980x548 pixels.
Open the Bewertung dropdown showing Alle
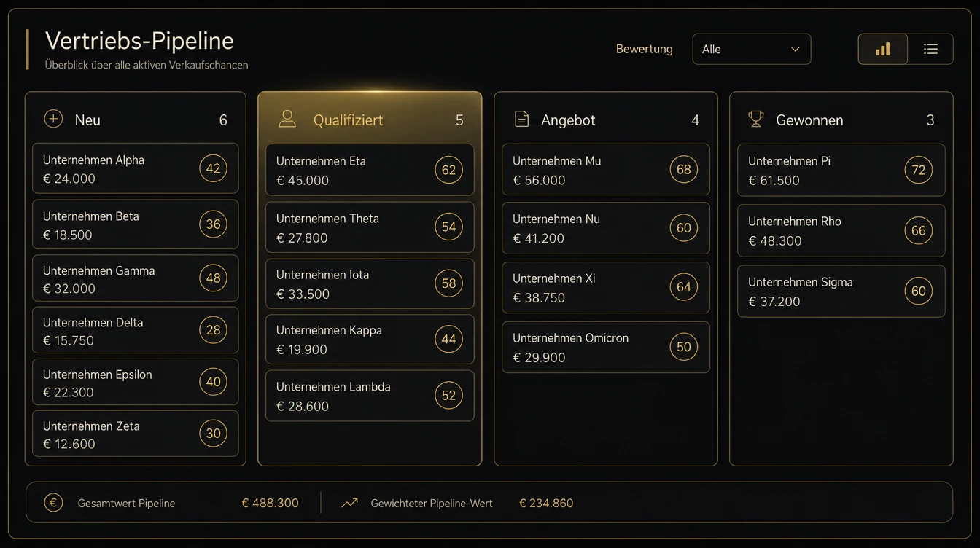(x=752, y=49)
